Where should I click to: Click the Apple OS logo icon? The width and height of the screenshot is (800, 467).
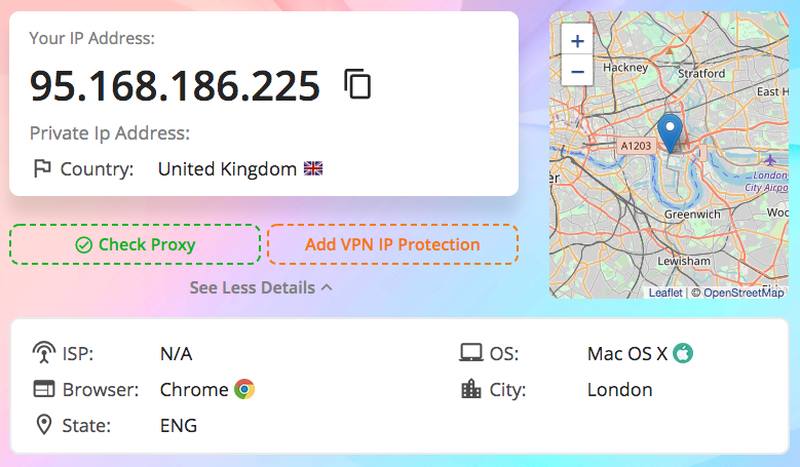pyautogui.click(x=683, y=353)
